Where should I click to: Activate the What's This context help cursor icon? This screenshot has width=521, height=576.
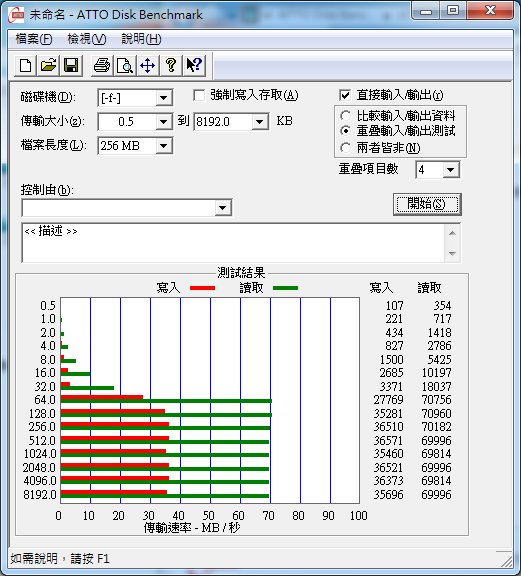click(194, 65)
